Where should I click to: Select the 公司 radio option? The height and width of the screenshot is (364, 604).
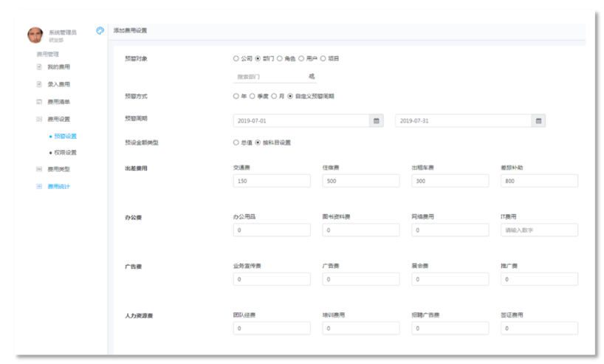coord(236,58)
